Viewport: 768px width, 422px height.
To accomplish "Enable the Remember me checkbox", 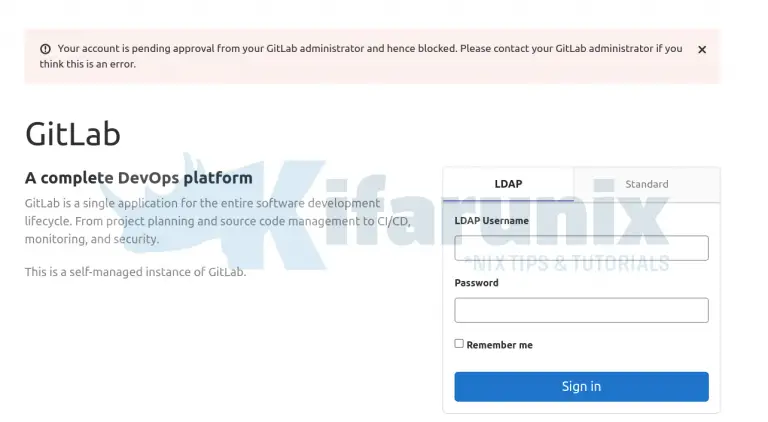I will pos(459,343).
